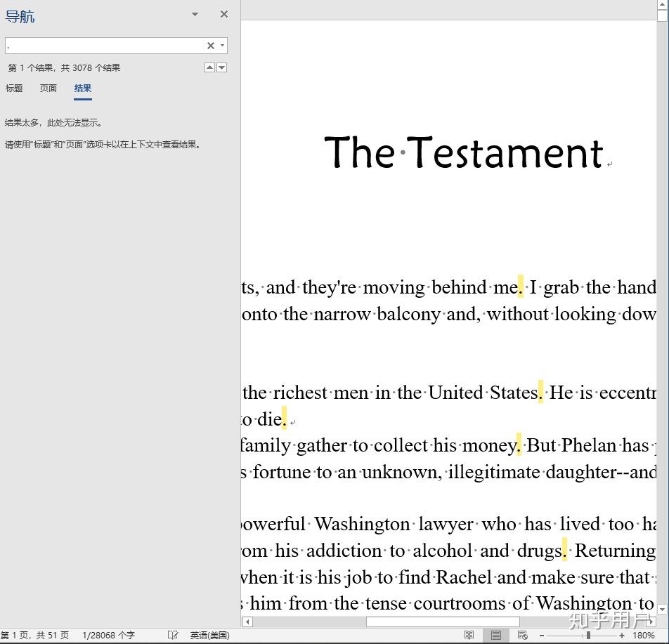Click the zoom slider handle
Viewport: 669px width, 644px height.
click(x=588, y=636)
